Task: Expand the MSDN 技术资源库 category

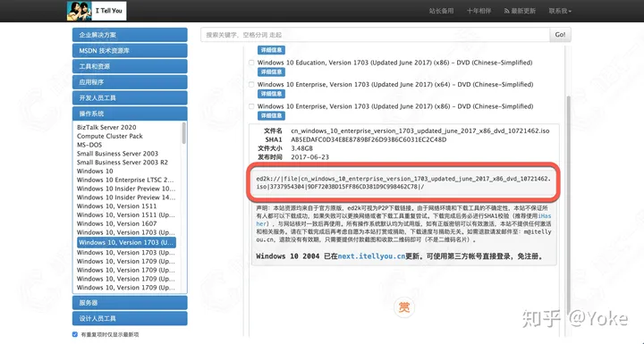Action: click(x=130, y=51)
